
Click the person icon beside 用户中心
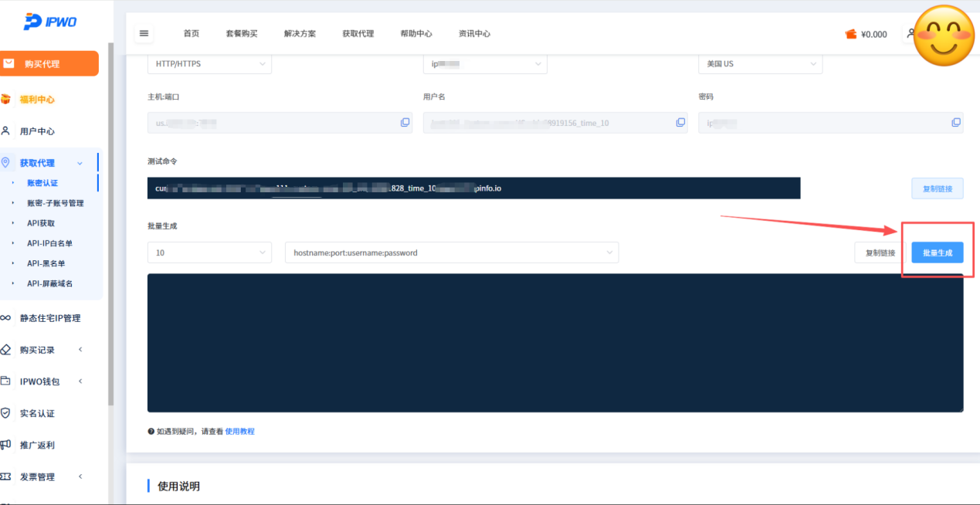coord(6,131)
